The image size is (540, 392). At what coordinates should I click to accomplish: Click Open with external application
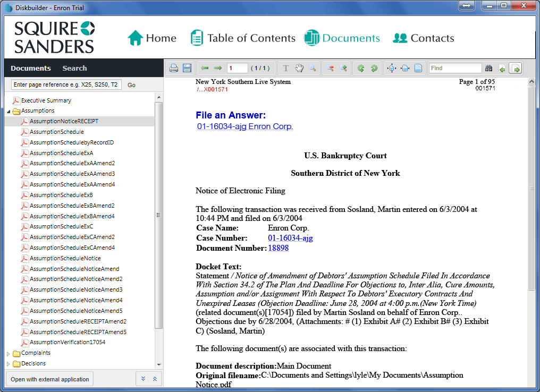[49, 379]
